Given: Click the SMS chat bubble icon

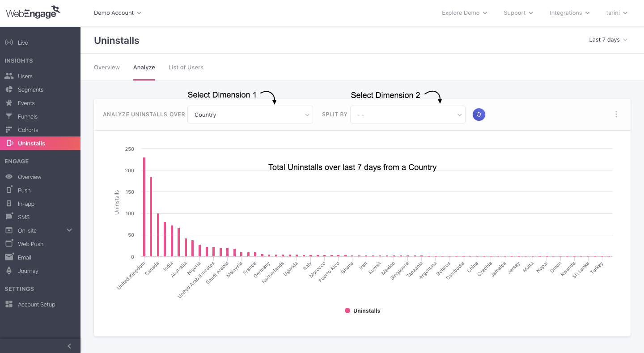Looking at the screenshot, I should coord(9,217).
